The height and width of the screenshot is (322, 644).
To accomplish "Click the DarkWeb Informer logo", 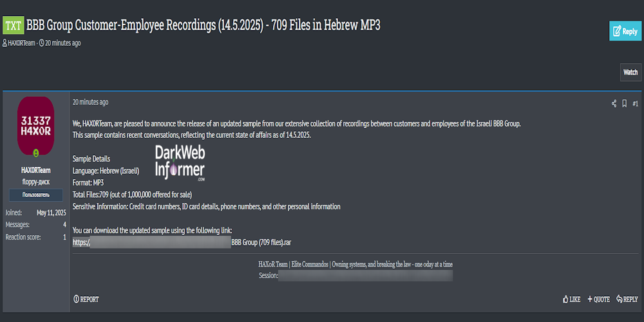I will point(180,162).
